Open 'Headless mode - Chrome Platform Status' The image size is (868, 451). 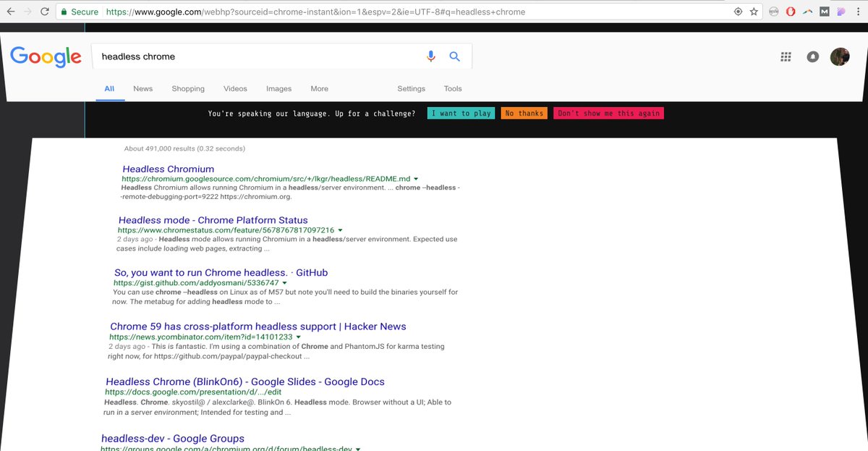pos(213,220)
